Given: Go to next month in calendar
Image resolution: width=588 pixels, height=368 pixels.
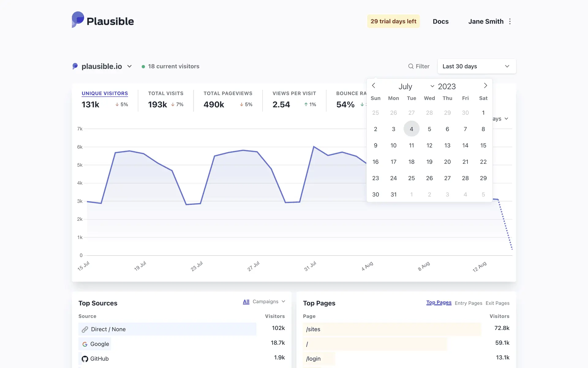Looking at the screenshot, I should (485, 86).
